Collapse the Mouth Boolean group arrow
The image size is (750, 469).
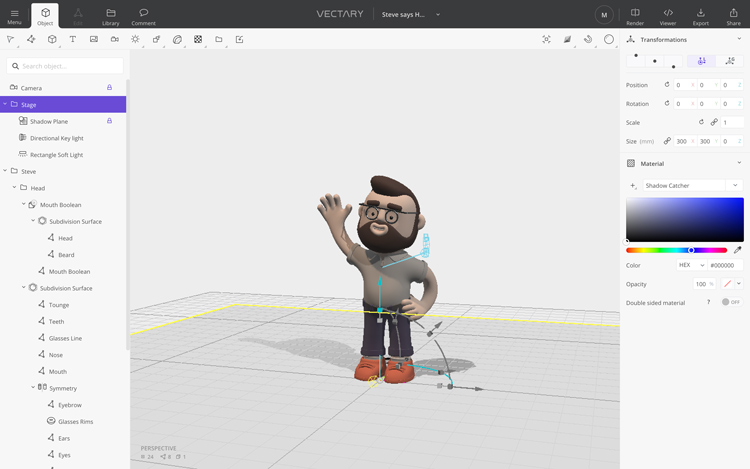[23, 204]
